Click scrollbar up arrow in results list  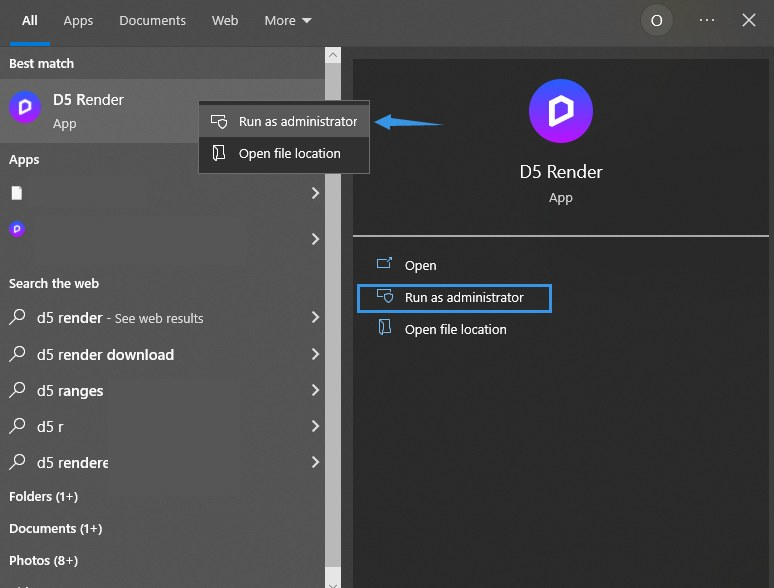point(333,55)
